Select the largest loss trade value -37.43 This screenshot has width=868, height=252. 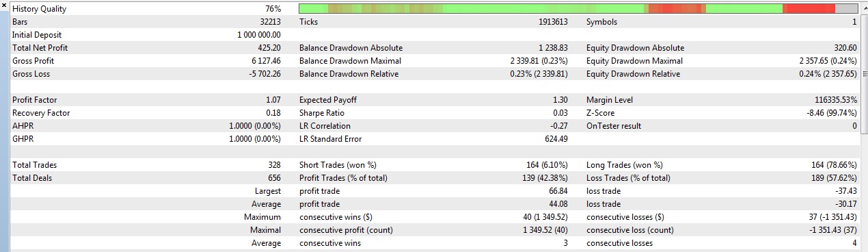pyautogui.click(x=845, y=191)
